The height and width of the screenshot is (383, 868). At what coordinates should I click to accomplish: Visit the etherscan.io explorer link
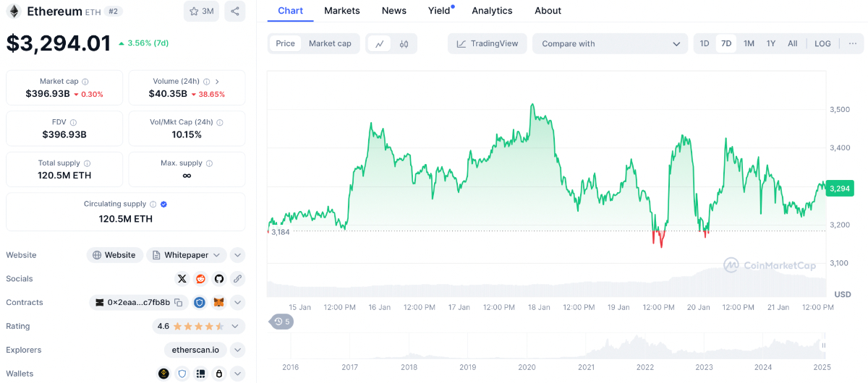pos(195,350)
